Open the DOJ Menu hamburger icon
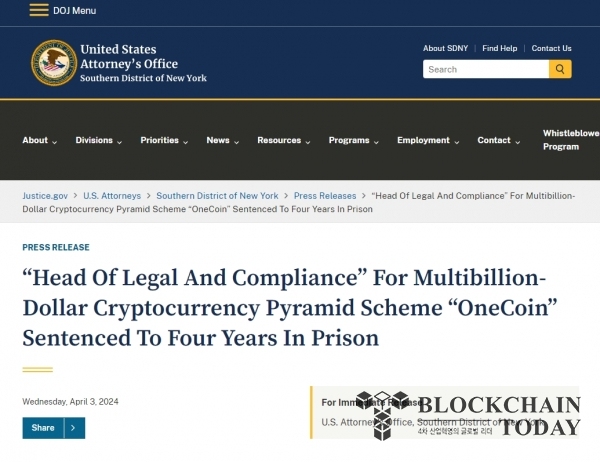Image resolution: width=600 pixels, height=462 pixels. click(39, 10)
